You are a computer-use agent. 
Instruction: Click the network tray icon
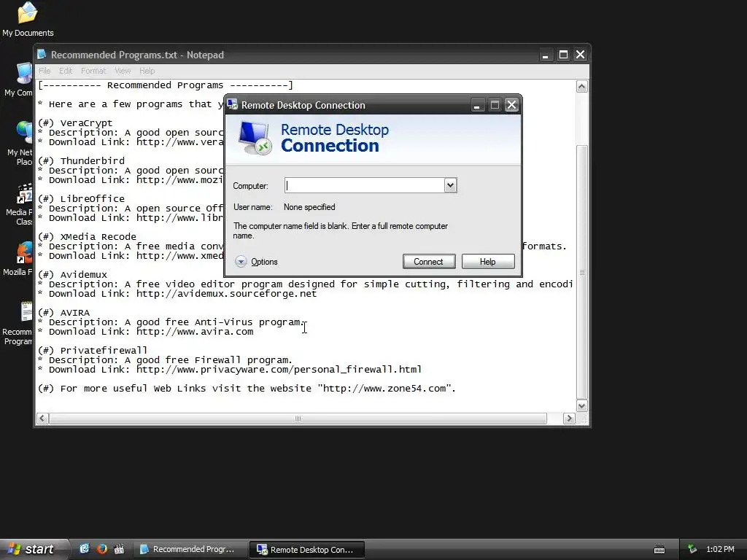click(x=692, y=549)
